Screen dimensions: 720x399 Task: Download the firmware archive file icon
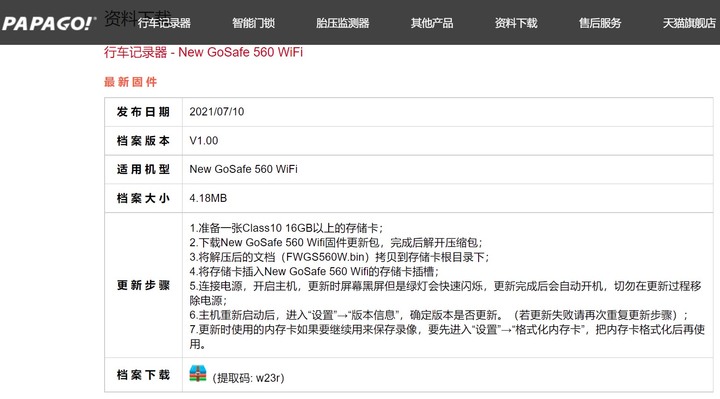pyautogui.click(x=198, y=374)
